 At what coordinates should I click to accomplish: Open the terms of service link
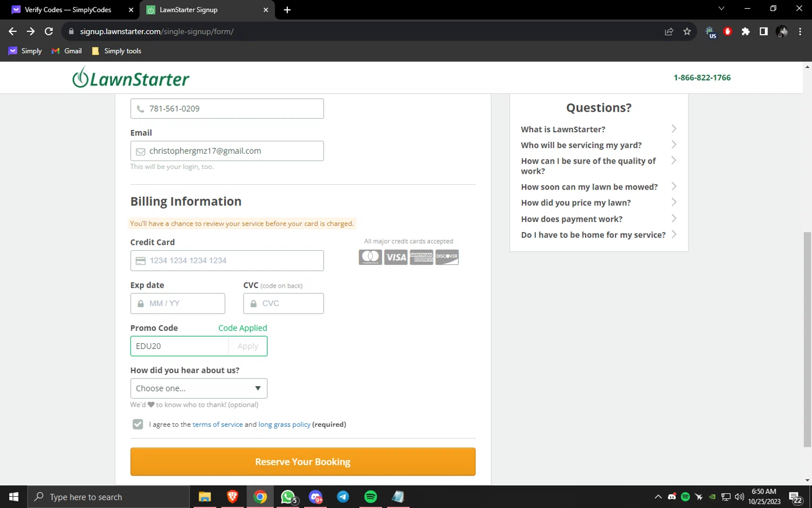pyautogui.click(x=218, y=424)
